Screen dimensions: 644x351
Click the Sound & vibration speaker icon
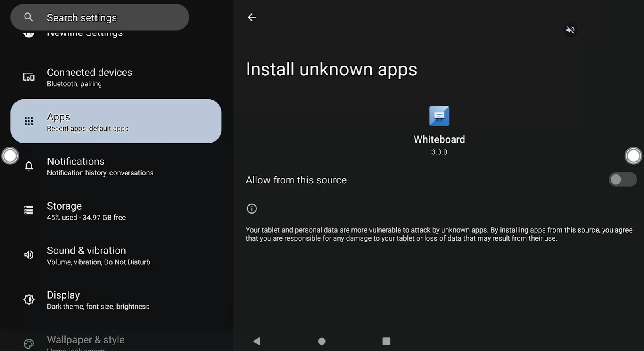click(x=29, y=255)
